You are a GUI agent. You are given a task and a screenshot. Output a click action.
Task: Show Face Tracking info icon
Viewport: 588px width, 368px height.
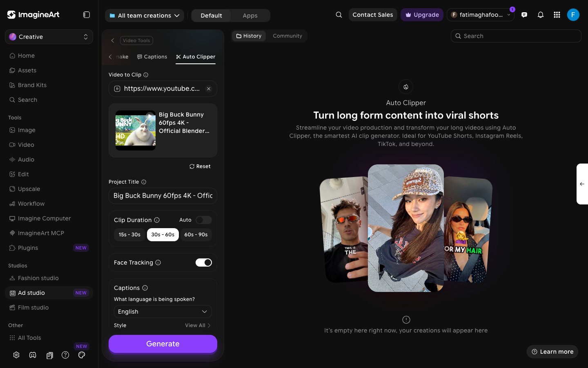point(158,263)
